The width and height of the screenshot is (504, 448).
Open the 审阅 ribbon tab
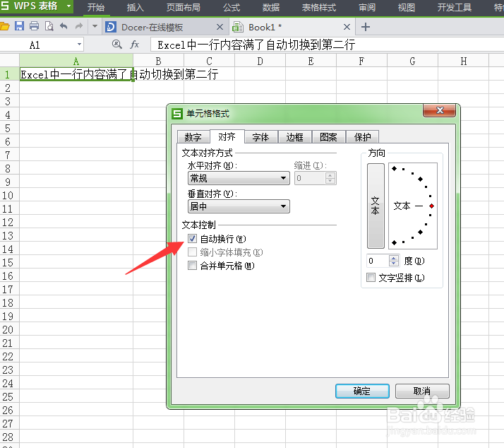click(x=367, y=7)
